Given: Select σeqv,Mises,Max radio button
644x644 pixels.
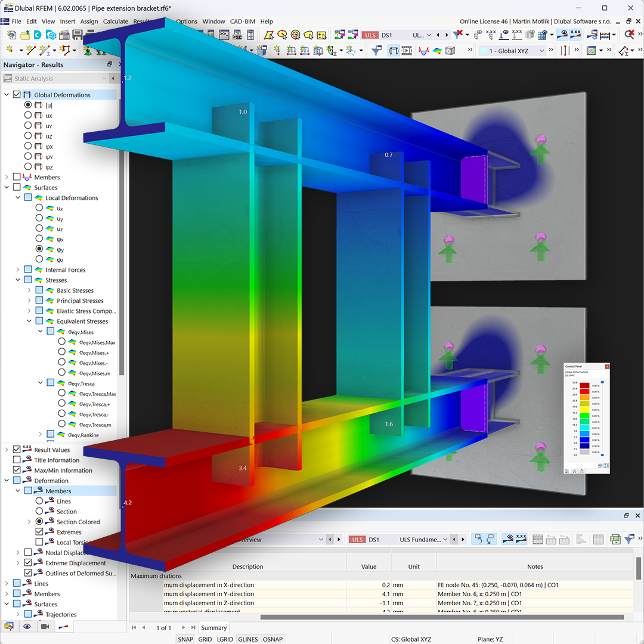Looking at the screenshot, I should click(x=61, y=342).
